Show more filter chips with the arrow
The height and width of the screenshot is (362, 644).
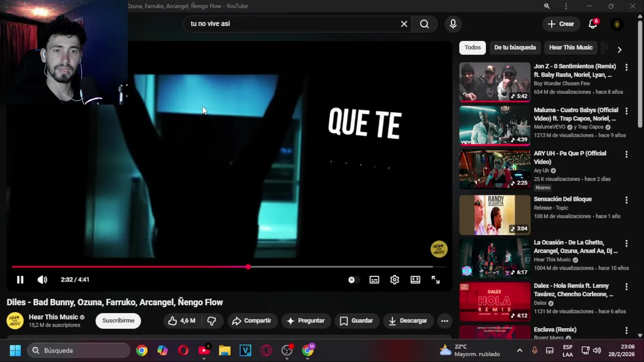(619, 49)
